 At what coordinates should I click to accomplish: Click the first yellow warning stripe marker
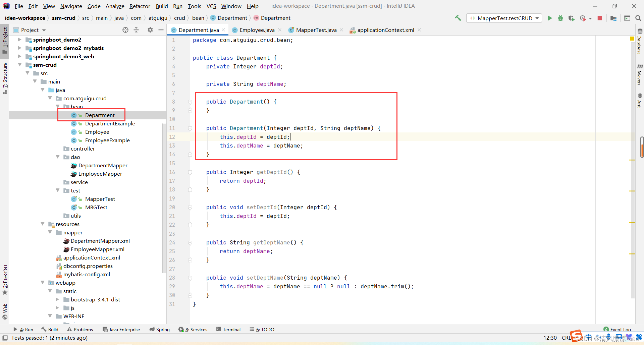tap(632, 160)
